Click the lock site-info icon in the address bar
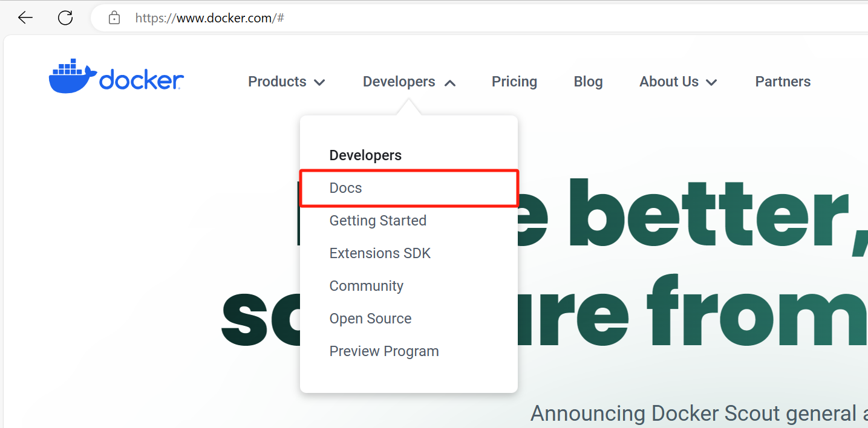Viewport: 868px width, 428px height. (114, 18)
